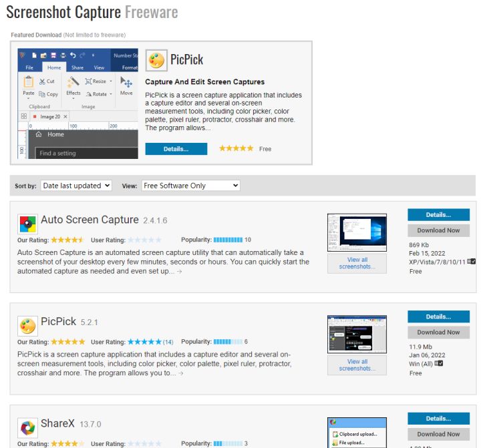481x448 pixels.
Task: Open the Auto Screen Capture app icon
Action: 27,224
